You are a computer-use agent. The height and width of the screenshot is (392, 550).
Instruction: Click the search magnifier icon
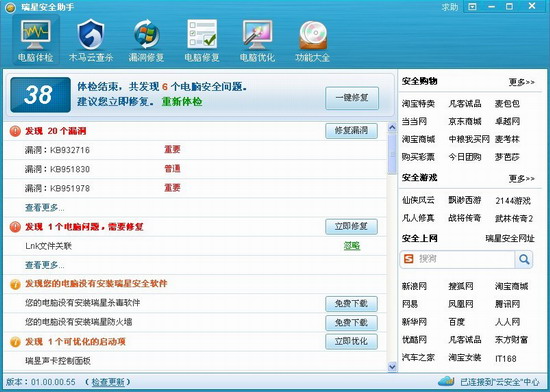tap(524, 259)
